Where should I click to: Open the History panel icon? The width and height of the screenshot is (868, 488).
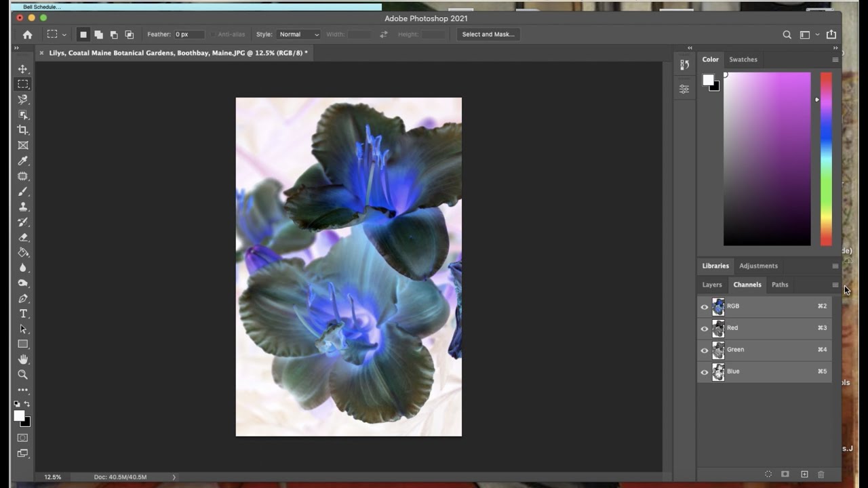(684, 64)
